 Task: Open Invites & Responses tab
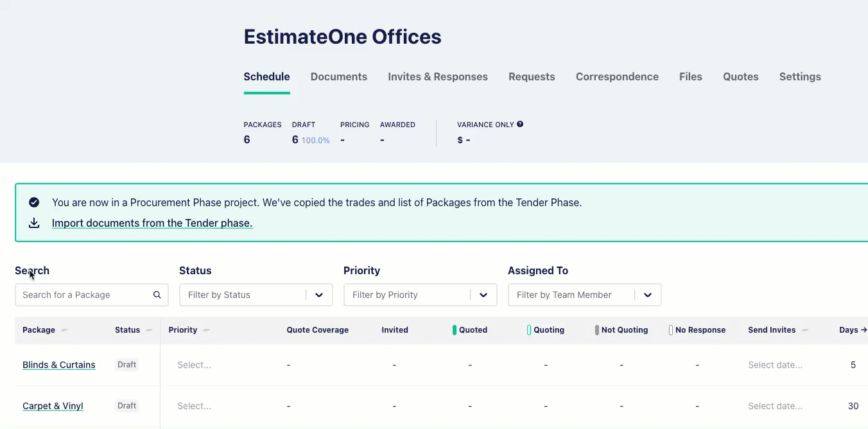click(438, 76)
